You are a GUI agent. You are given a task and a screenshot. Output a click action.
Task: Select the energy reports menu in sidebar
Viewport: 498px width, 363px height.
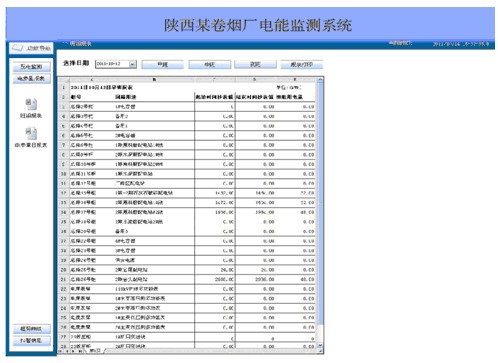click(32, 79)
